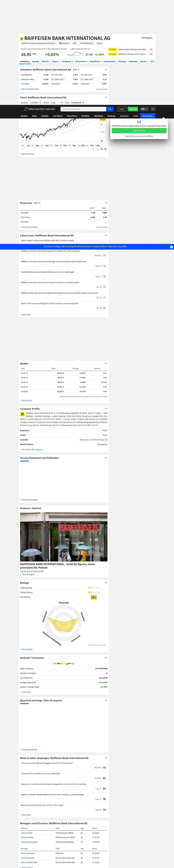Zoom out on the chart with the magnifier minus
The height and width of the screenshot is (868, 174).
point(102,149)
